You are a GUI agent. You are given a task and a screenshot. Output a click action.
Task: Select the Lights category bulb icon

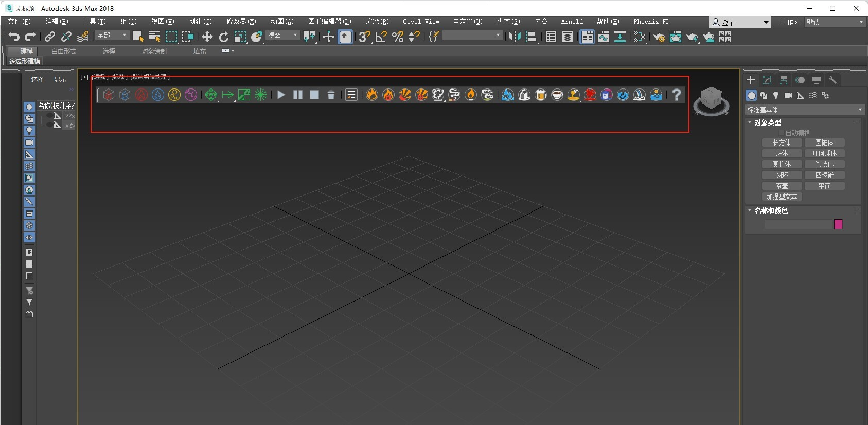(x=776, y=95)
